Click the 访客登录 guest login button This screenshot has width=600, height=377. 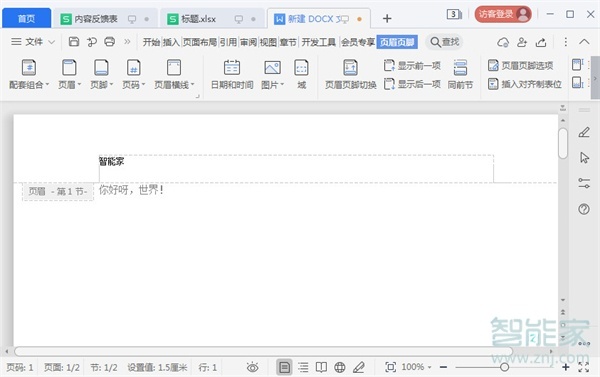point(503,15)
